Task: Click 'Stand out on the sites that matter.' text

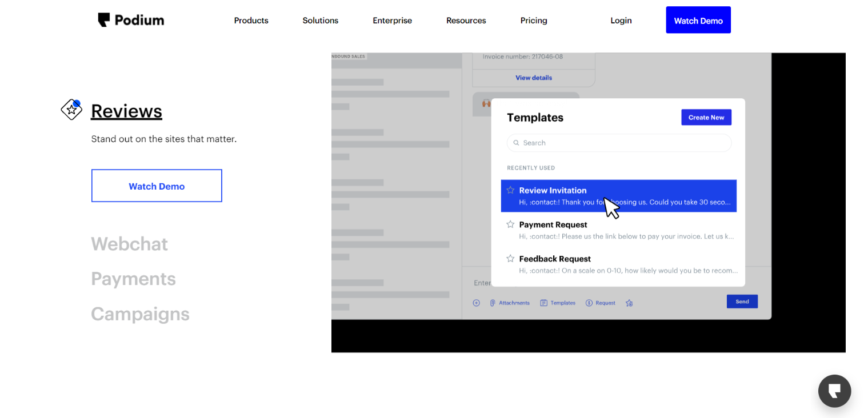Action: [x=163, y=139]
